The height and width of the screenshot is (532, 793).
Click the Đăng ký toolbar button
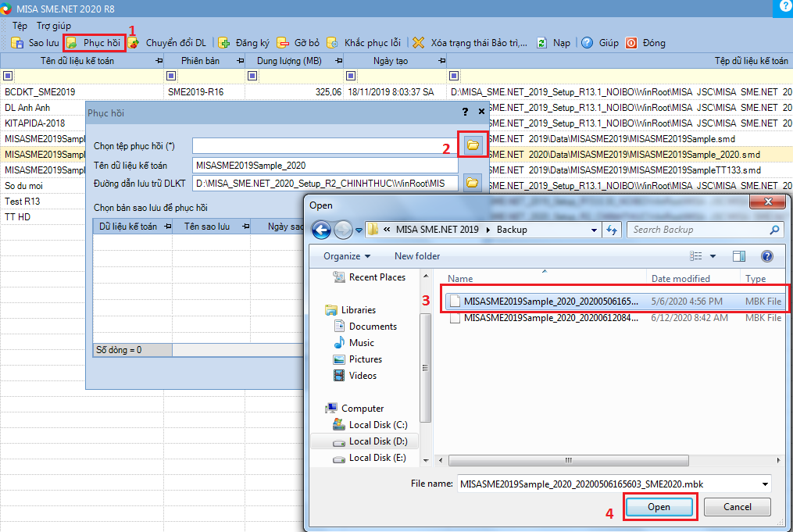pyautogui.click(x=245, y=43)
